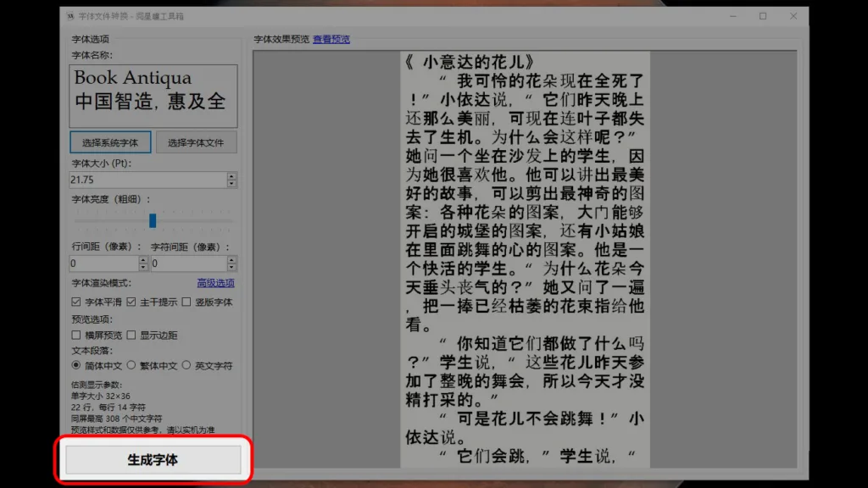This screenshot has height=488, width=868.
Task: Select the 简体中文 radio button
Action: coord(75,365)
